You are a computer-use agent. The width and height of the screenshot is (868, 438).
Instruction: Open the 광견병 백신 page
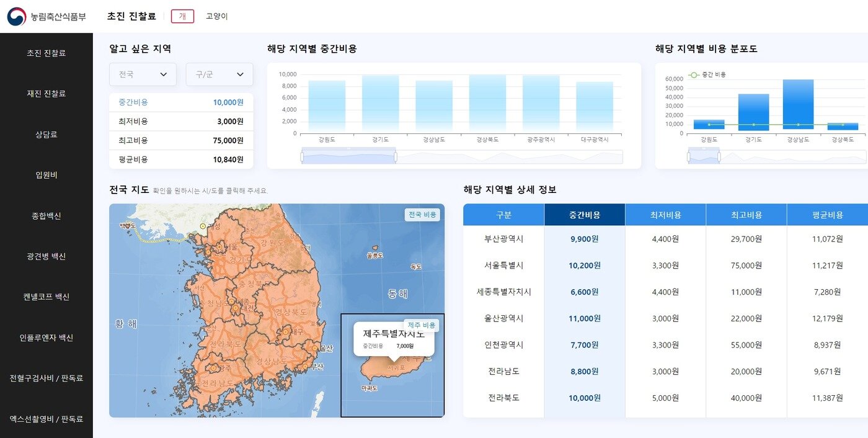click(46, 256)
